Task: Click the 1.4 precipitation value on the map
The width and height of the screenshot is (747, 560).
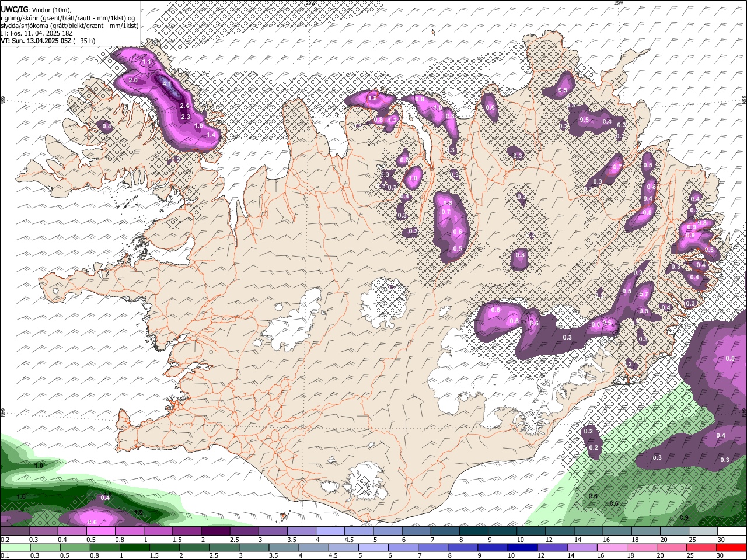Action: point(211,135)
